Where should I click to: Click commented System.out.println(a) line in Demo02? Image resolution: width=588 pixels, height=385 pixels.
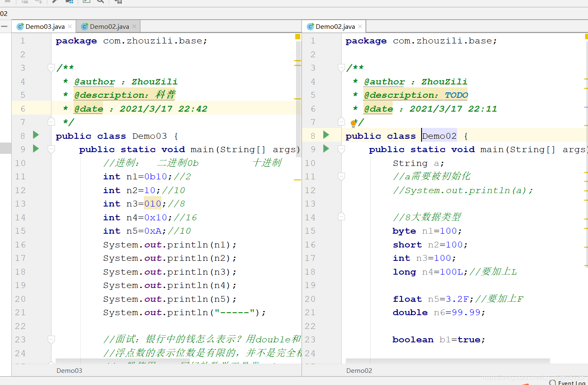463,190
